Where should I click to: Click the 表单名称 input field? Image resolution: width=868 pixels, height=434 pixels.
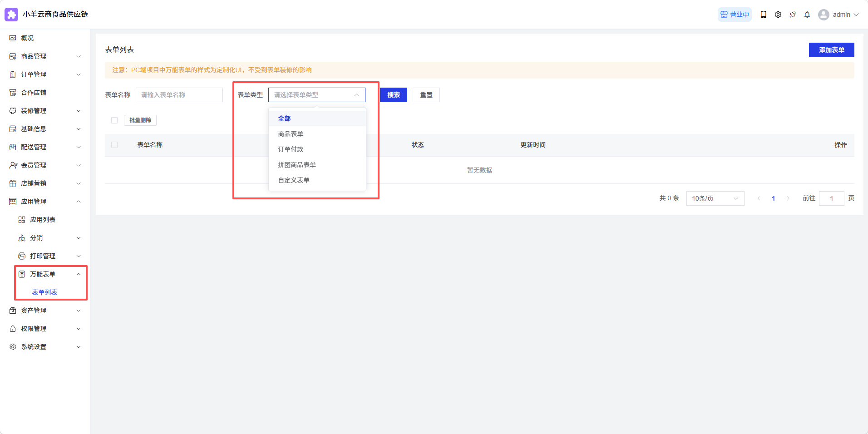click(179, 95)
